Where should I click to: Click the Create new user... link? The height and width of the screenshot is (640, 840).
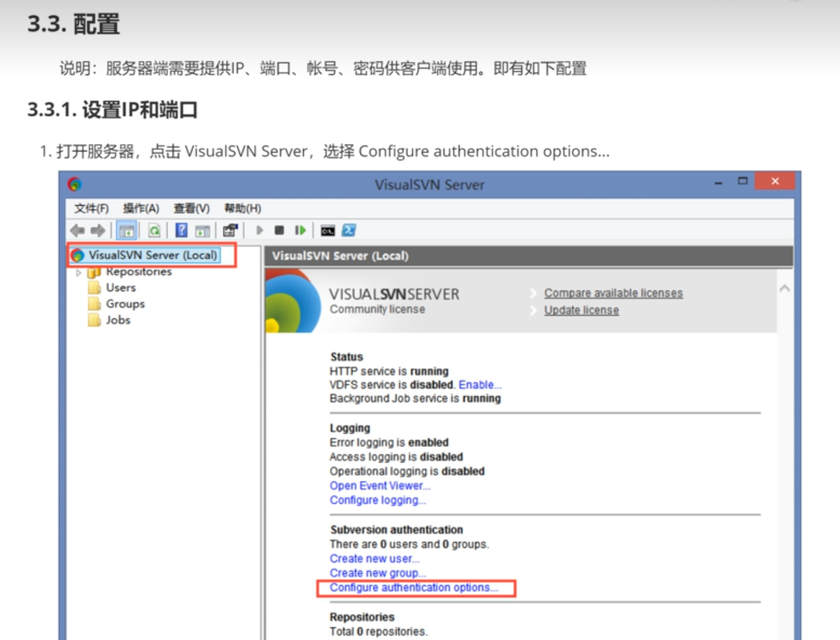[x=375, y=559]
